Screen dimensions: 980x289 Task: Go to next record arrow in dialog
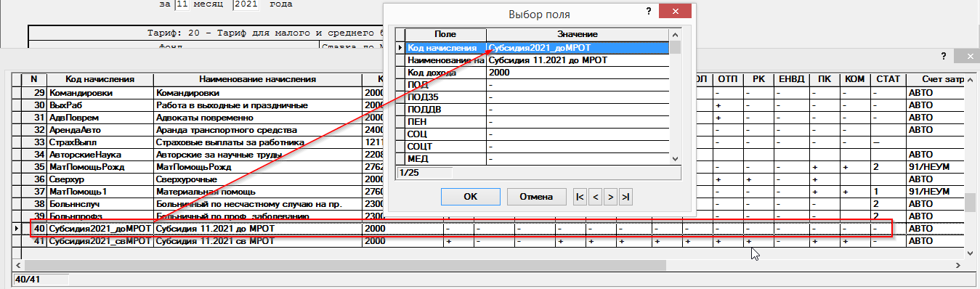coord(610,196)
